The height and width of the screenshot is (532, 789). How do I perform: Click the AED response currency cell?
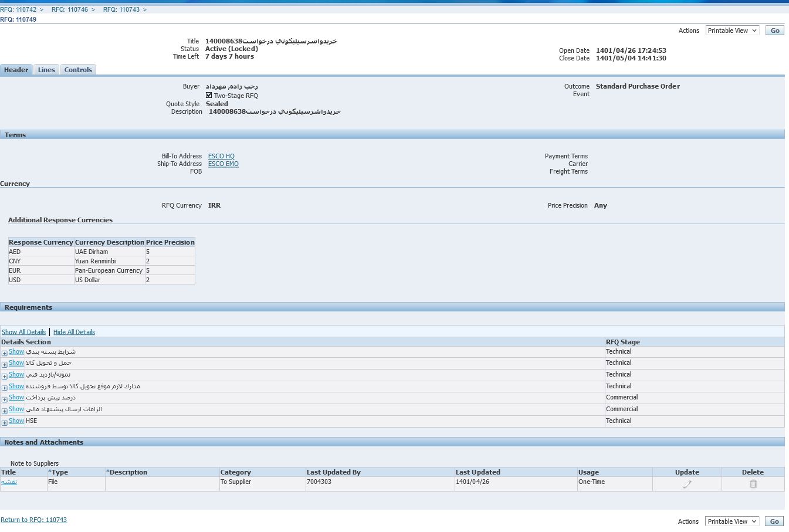pyautogui.click(x=40, y=252)
